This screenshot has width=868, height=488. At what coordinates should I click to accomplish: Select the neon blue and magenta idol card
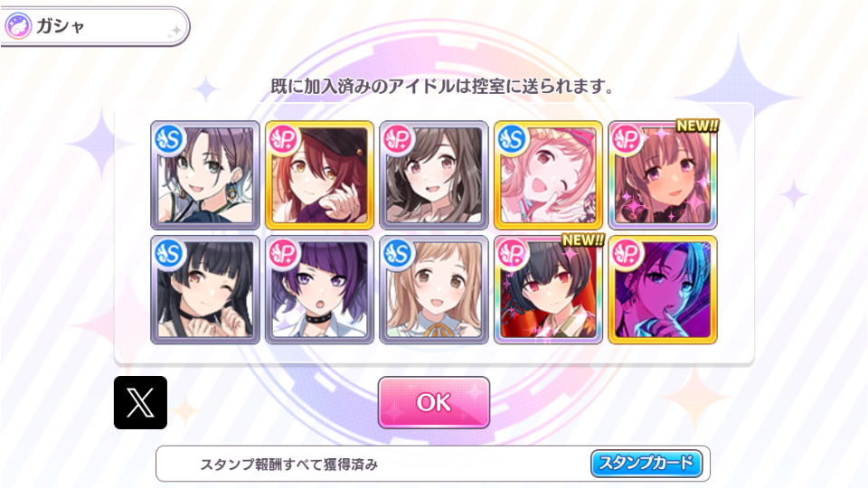(x=663, y=289)
